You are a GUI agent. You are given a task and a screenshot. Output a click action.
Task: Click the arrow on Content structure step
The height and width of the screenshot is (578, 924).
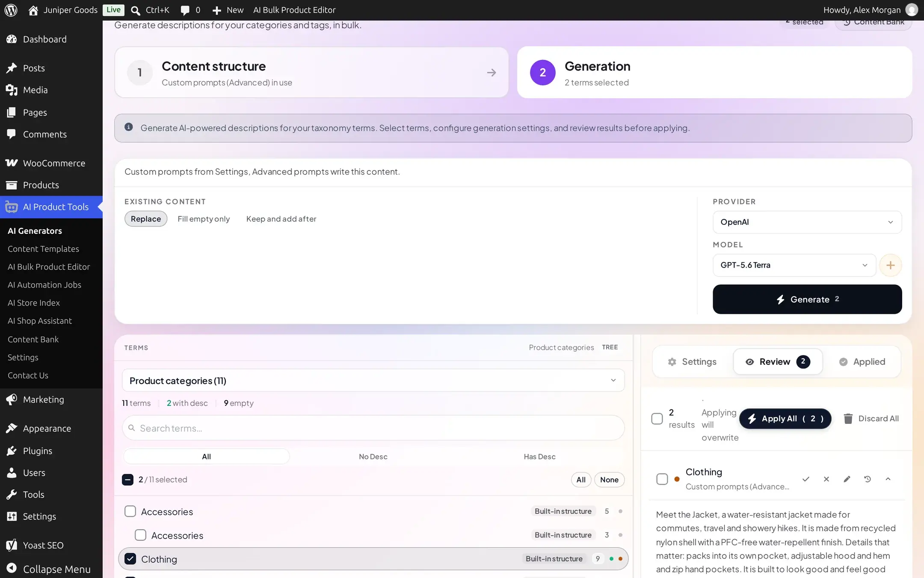click(492, 73)
